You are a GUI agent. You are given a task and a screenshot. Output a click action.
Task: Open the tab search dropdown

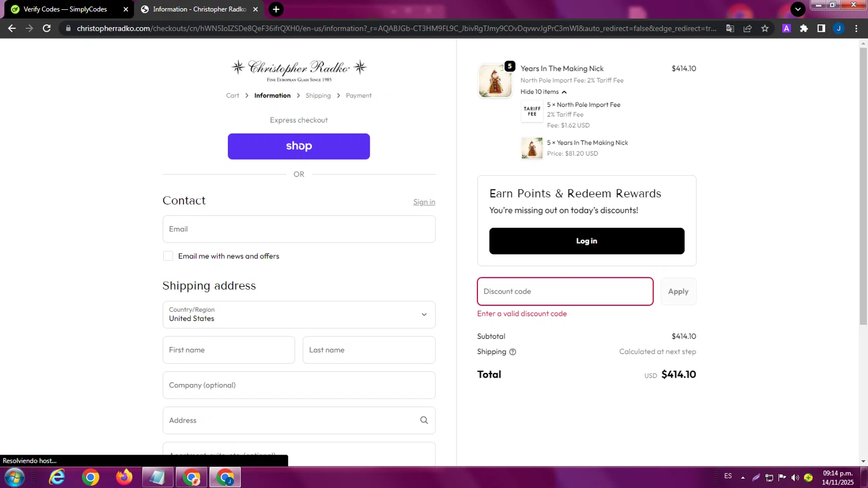click(x=798, y=9)
